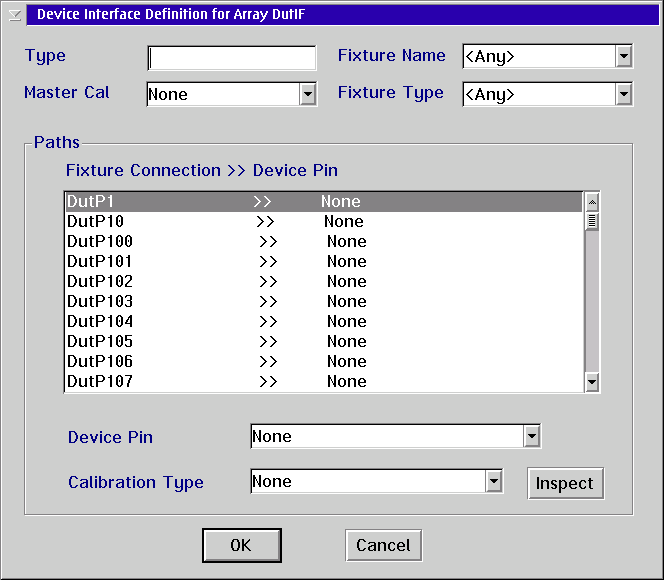Click the paths list scrollbar thumb

tap(592, 221)
